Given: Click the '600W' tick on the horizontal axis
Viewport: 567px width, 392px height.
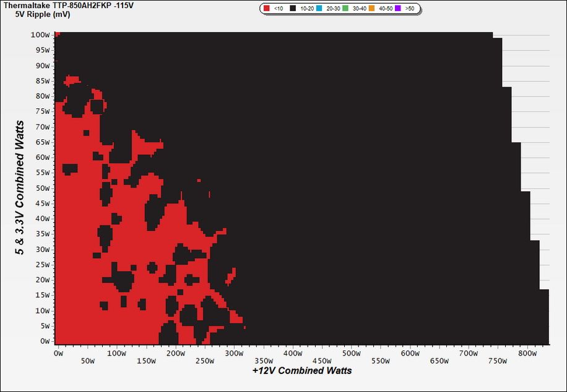Looking at the screenshot, I should pos(410,354).
